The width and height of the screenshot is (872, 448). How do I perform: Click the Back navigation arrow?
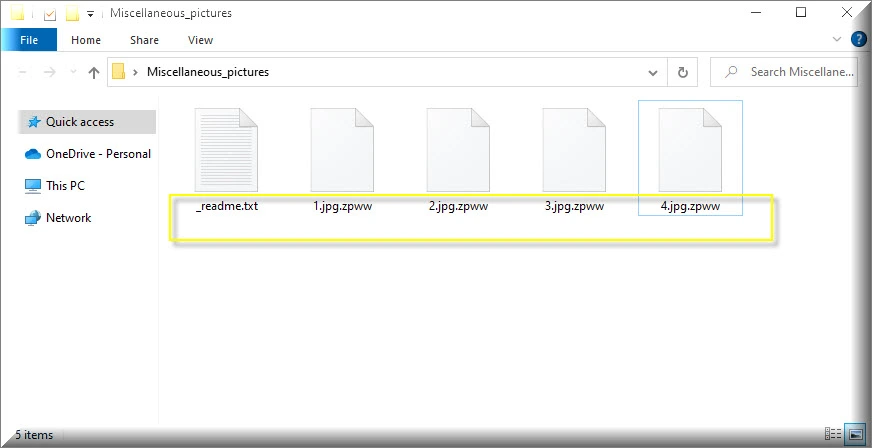[22, 72]
